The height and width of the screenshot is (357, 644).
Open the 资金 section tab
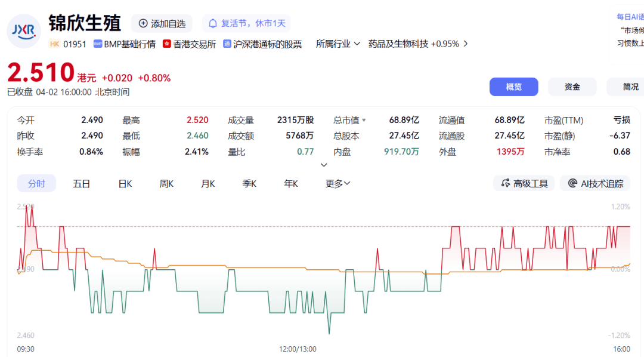pos(572,87)
